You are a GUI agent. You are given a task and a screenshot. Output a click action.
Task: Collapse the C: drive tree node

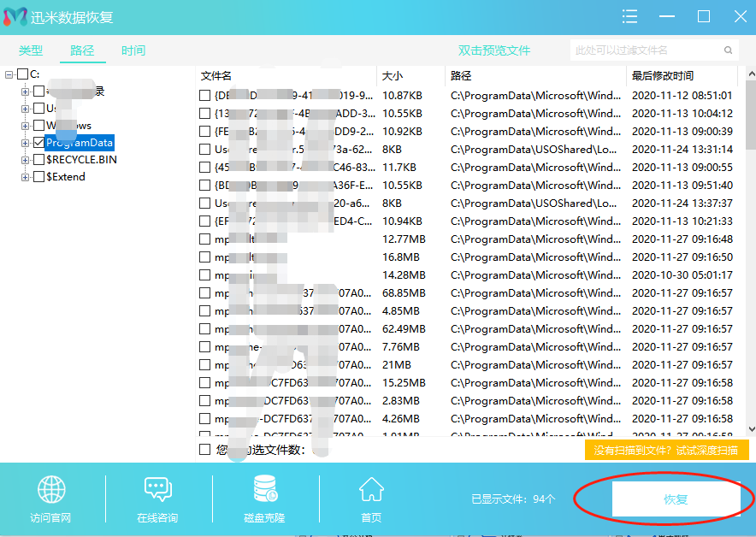9,74
